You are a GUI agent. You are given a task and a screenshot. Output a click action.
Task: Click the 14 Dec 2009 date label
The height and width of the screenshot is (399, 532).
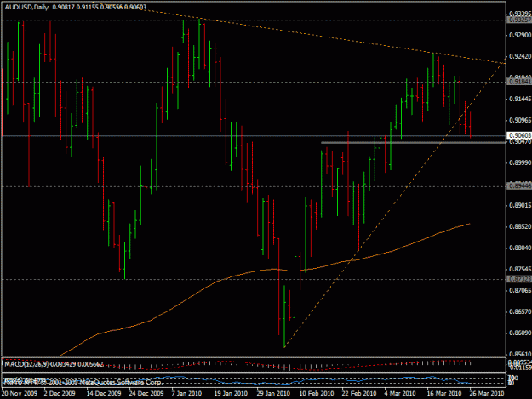(104, 393)
